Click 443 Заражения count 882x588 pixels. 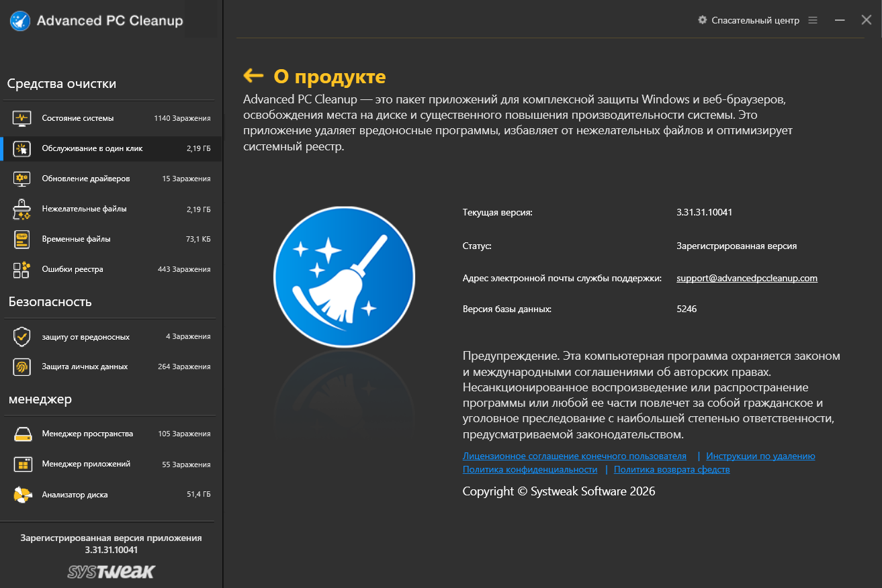pyautogui.click(x=184, y=269)
